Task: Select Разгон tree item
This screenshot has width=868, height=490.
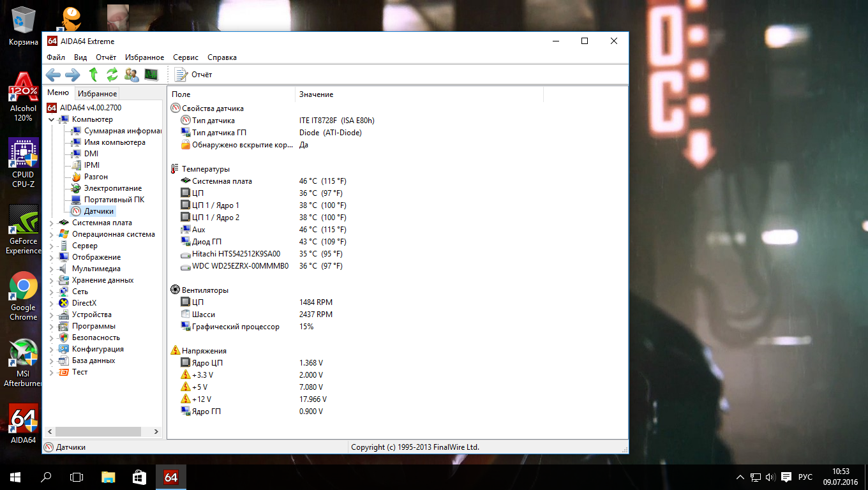Action: click(89, 177)
